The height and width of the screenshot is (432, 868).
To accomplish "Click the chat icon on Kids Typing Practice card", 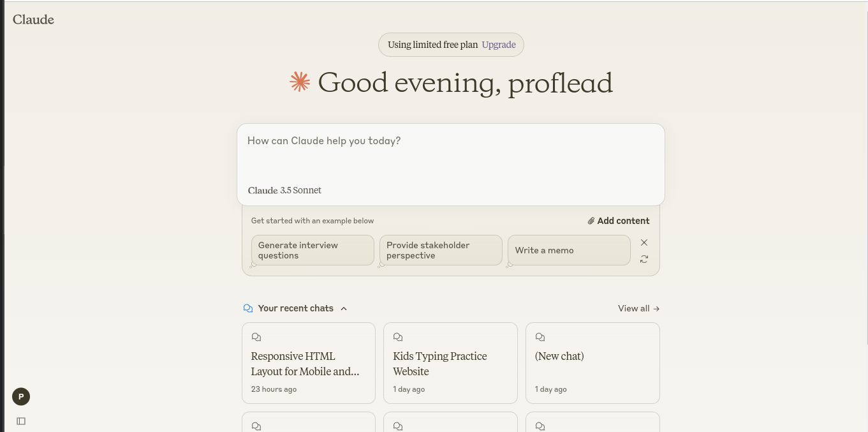I will (398, 337).
